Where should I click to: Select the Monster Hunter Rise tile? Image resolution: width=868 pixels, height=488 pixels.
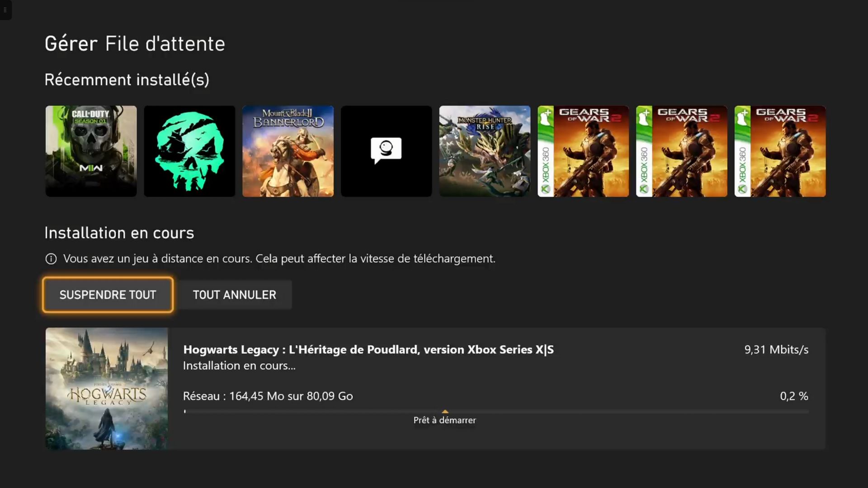(485, 151)
